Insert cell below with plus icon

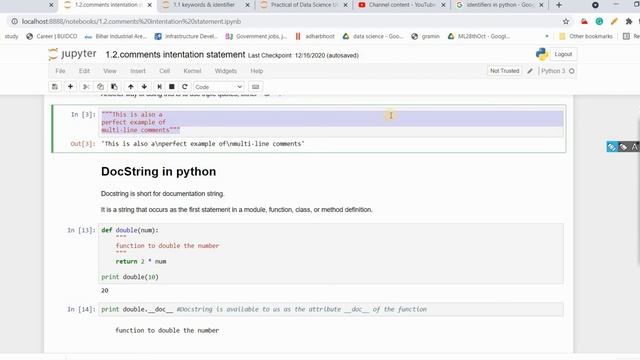coord(70,87)
